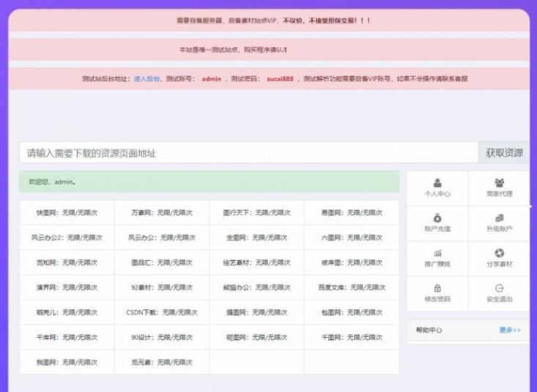Select the 全图网 quota cell
Screen dimensions: 537x392
(256, 237)
